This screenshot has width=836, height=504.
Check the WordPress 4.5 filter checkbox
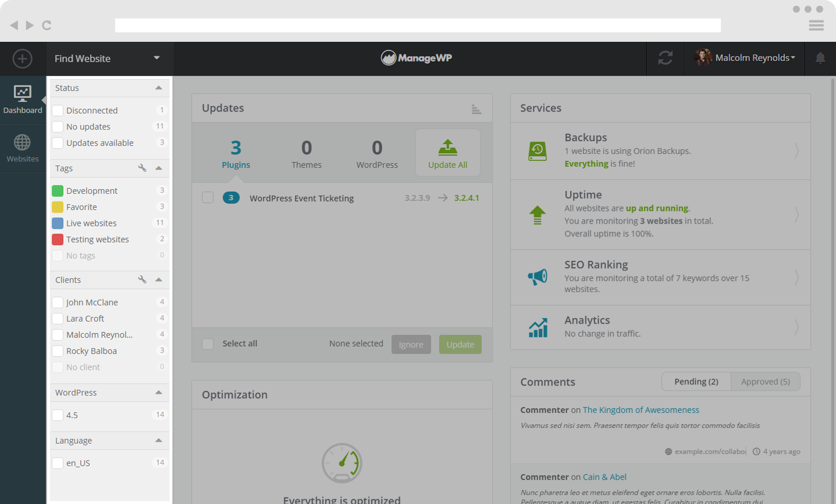pyautogui.click(x=57, y=415)
